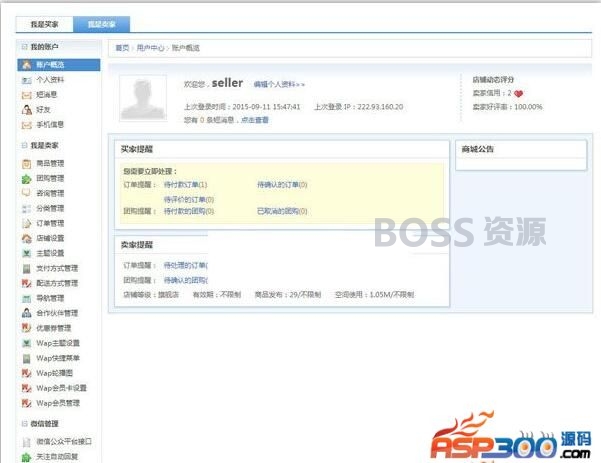Select 支付方式管理 payment icon
The image size is (601, 463).
pyautogui.click(x=26, y=268)
